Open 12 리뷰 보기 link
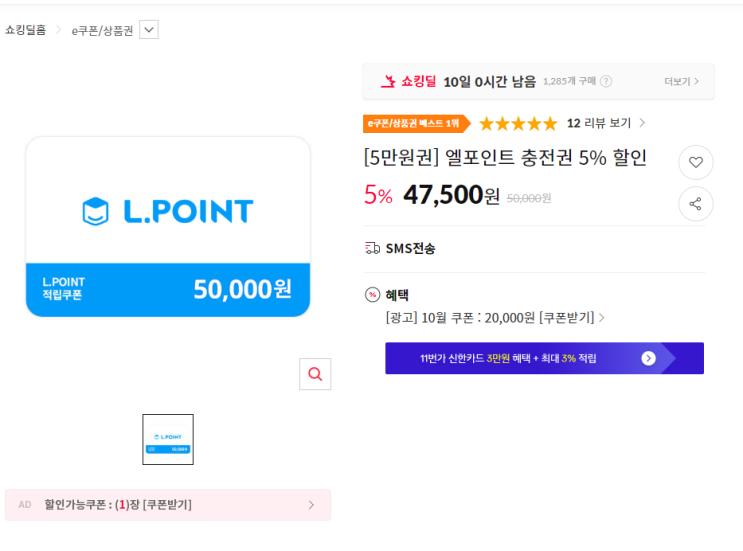 pyautogui.click(x=605, y=123)
